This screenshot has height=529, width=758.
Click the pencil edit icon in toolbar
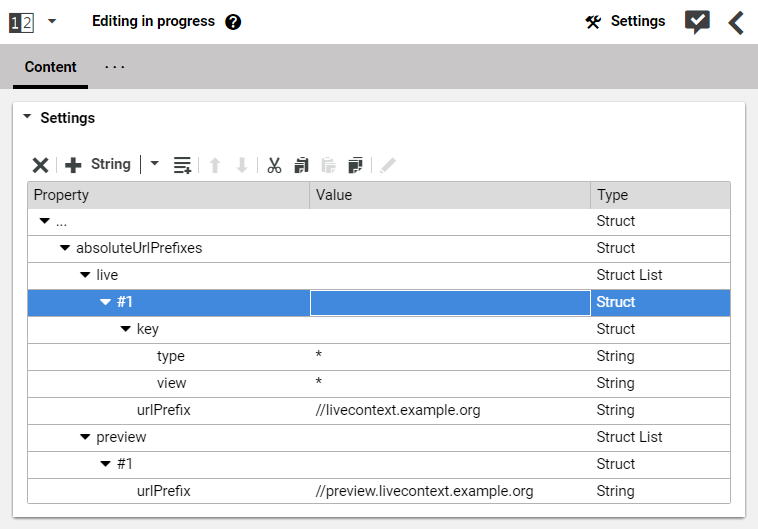pos(388,165)
